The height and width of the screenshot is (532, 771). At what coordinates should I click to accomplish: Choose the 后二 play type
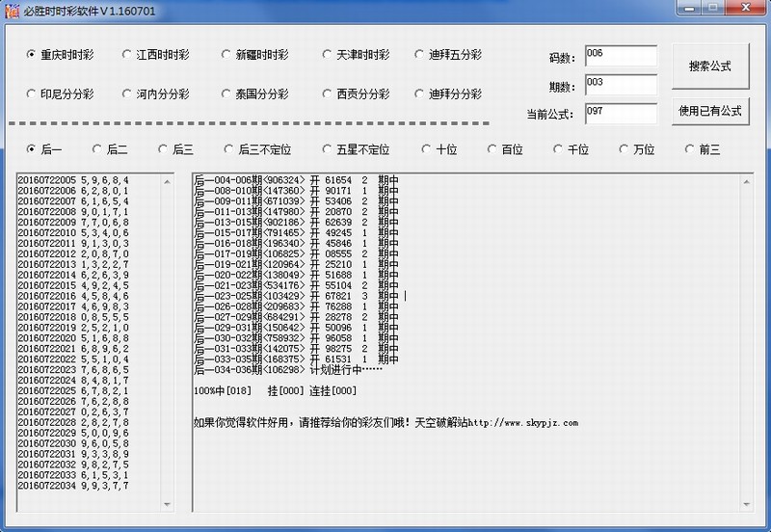tap(97, 149)
